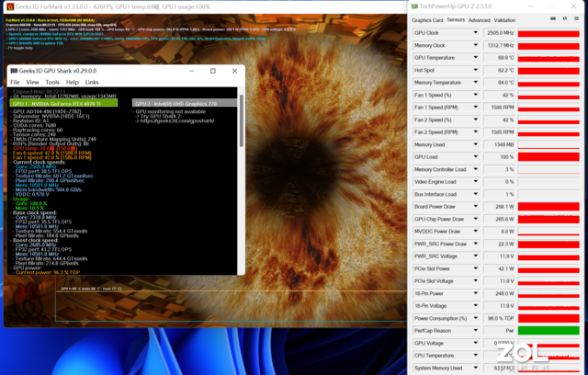Click the green GPU memory usage bar
588x375 pixels.
click(62, 102)
